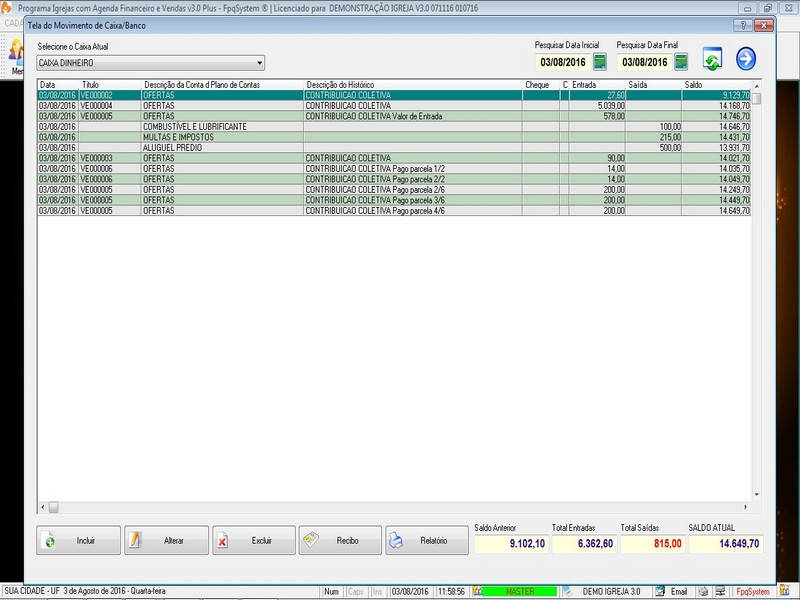
Task: Click the printer icon in status bar
Action: (704, 591)
